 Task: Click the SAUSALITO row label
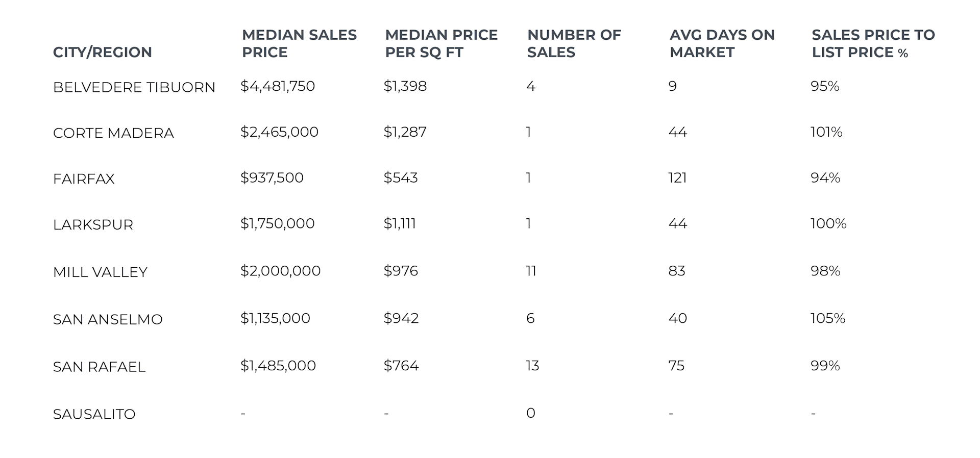pos(94,414)
